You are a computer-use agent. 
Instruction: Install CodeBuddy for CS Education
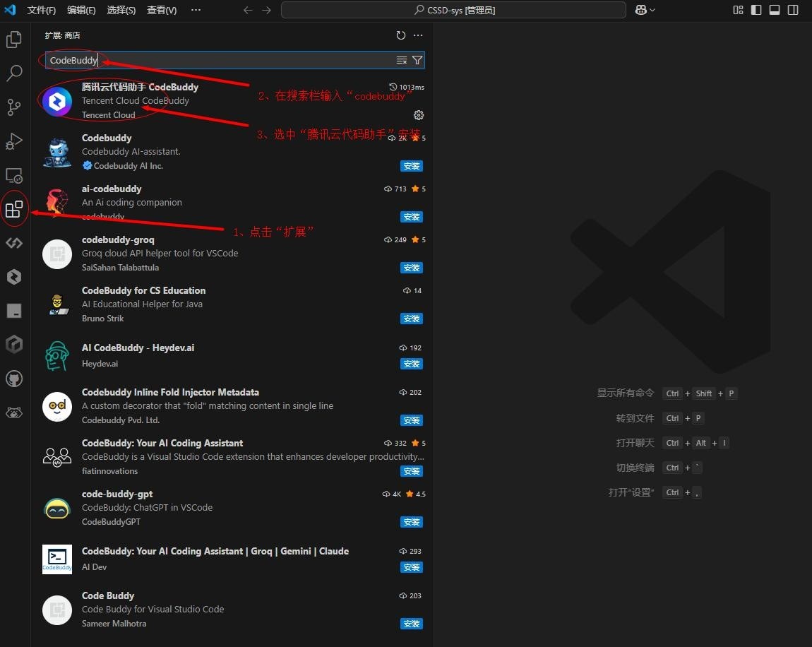[412, 318]
